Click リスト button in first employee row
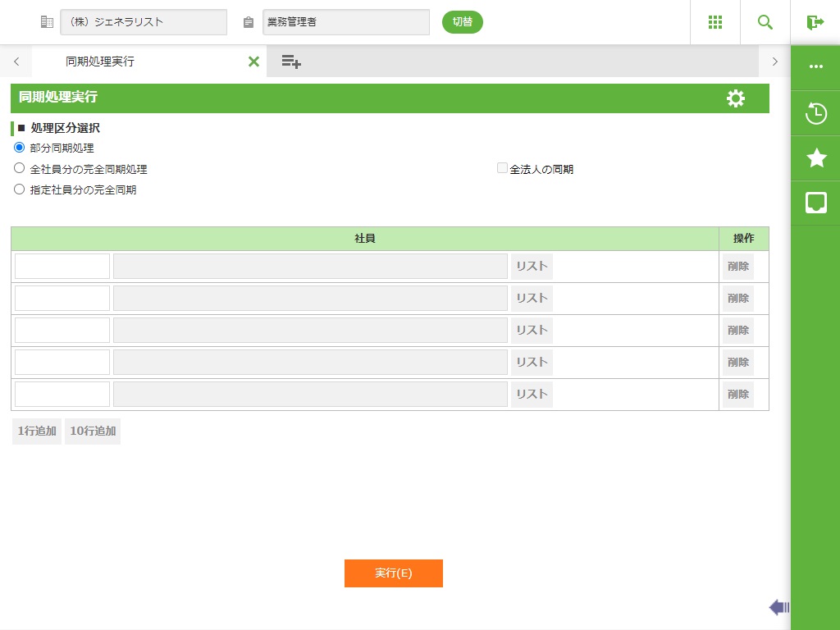Screen dimensions: 840x630 (532, 267)
